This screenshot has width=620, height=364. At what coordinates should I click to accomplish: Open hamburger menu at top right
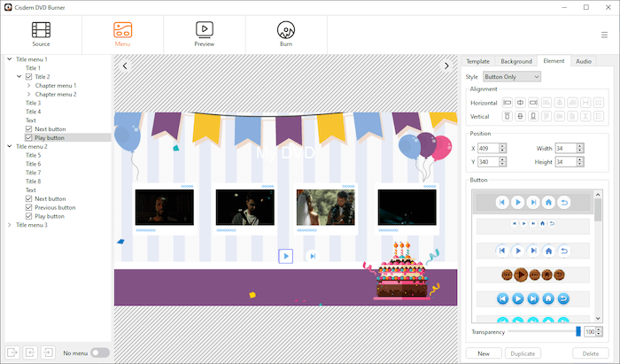click(x=604, y=35)
